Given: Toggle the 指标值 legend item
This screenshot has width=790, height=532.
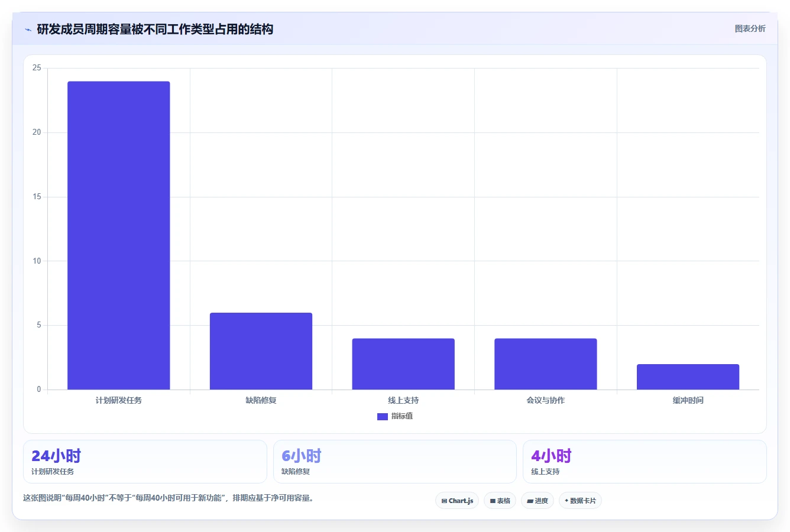Looking at the screenshot, I should pyautogui.click(x=395, y=416).
